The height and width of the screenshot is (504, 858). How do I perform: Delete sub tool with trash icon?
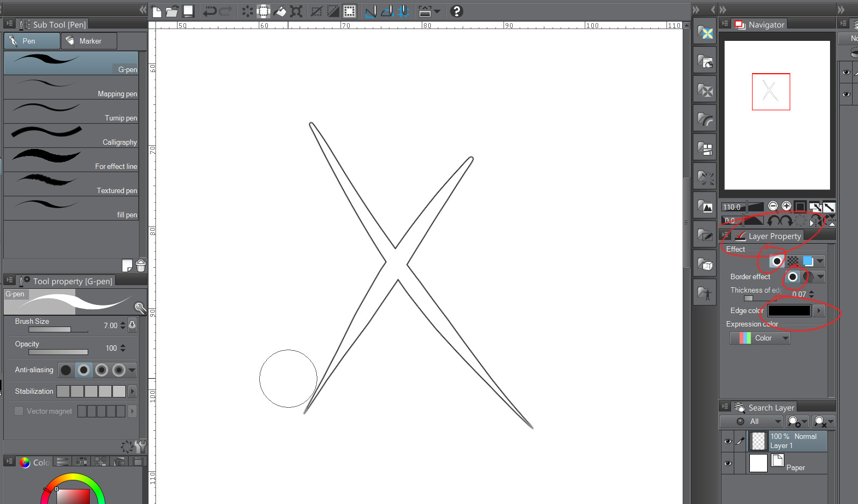click(140, 265)
